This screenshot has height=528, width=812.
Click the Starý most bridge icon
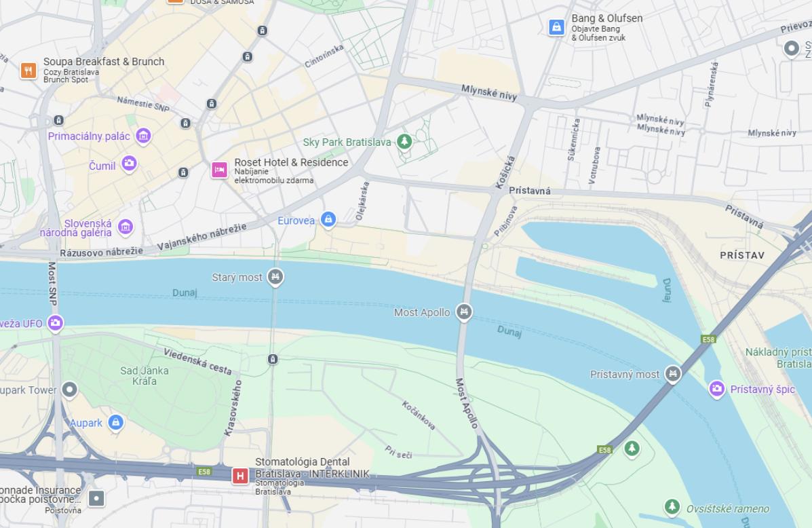(275, 277)
